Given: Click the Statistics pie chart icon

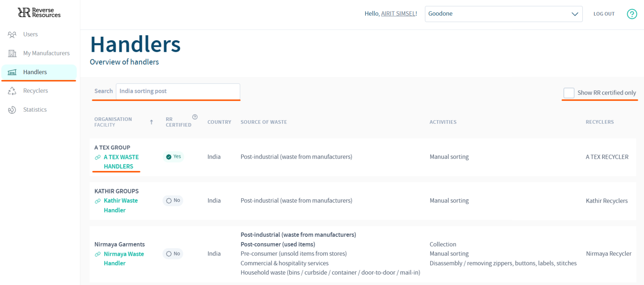Looking at the screenshot, I should 12,110.
